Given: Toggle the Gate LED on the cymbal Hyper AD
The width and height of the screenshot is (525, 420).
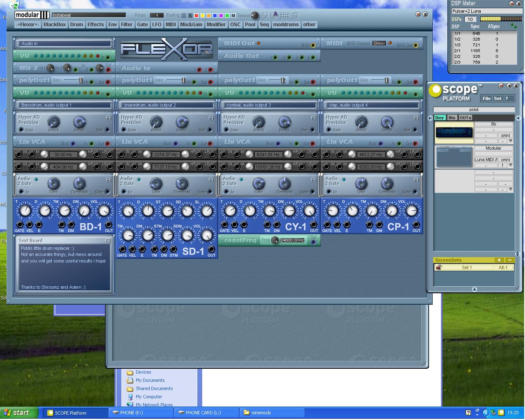Looking at the screenshot, I should point(226,130).
